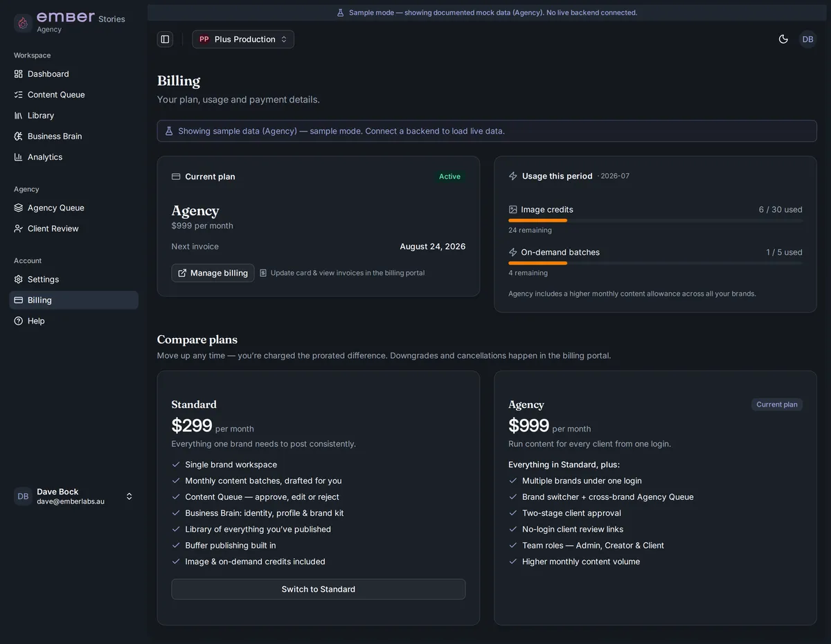The width and height of the screenshot is (831, 644).
Task: Click checkmark beside No-login client review links
Action: tap(513, 529)
